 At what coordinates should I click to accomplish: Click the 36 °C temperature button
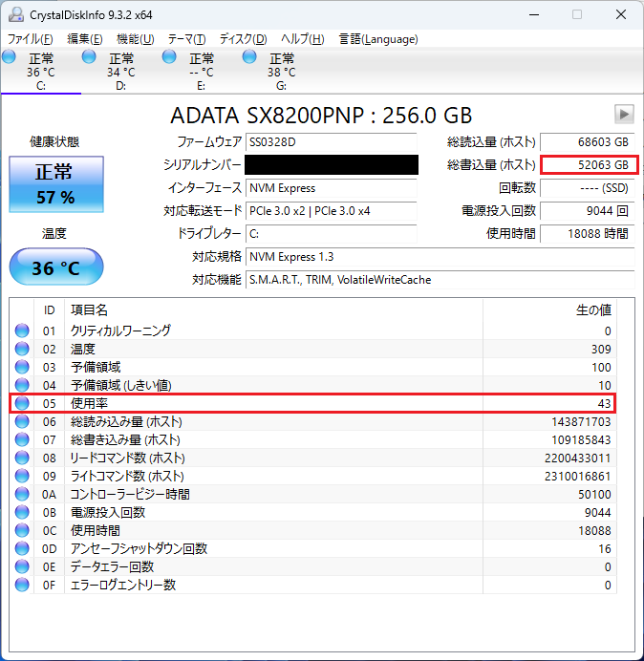56,267
